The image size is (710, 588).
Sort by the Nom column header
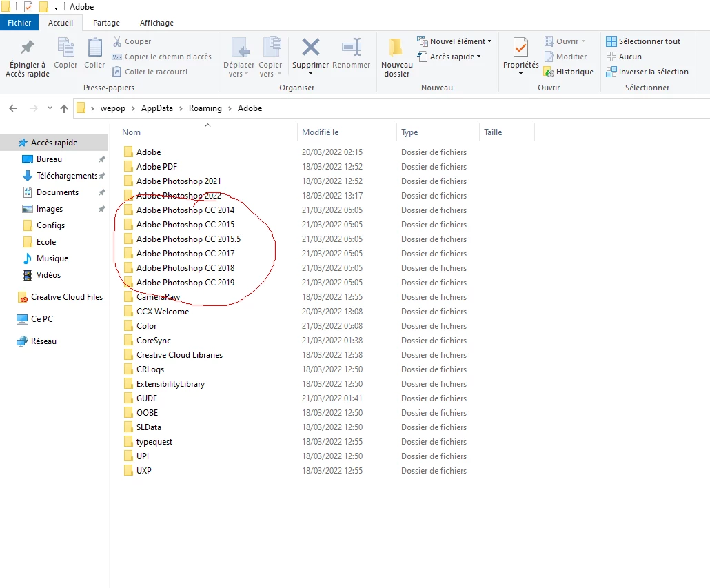[x=131, y=132]
